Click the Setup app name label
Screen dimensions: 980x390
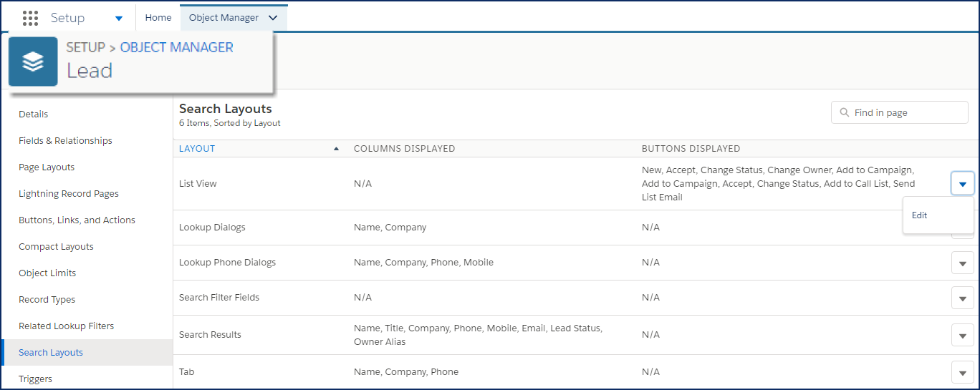67,18
